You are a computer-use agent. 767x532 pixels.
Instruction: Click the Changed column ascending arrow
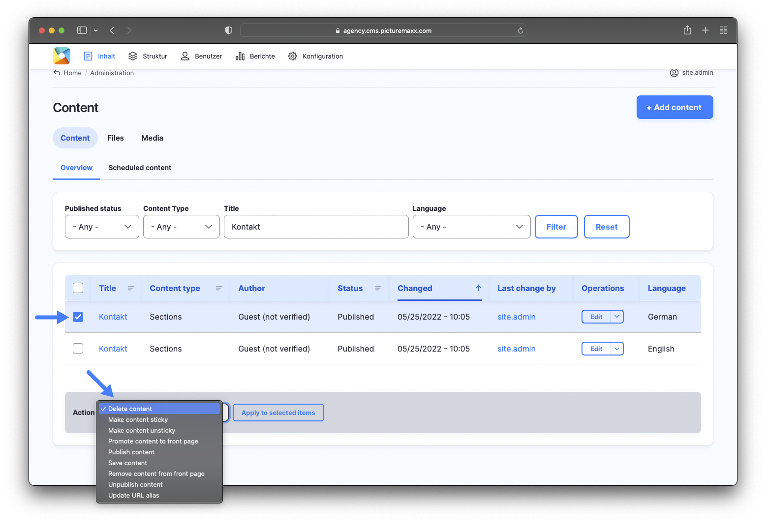pyautogui.click(x=479, y=288)
